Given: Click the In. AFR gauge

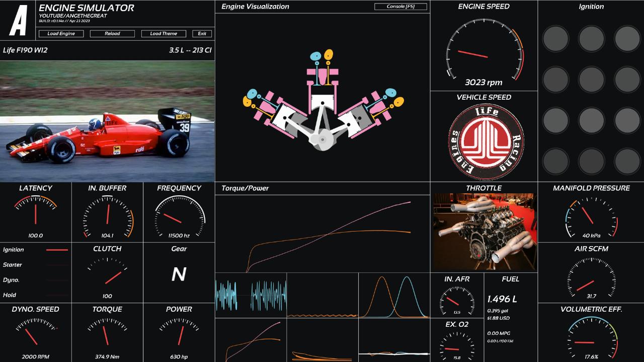Looking at the screenshot, I should (457, 301).
